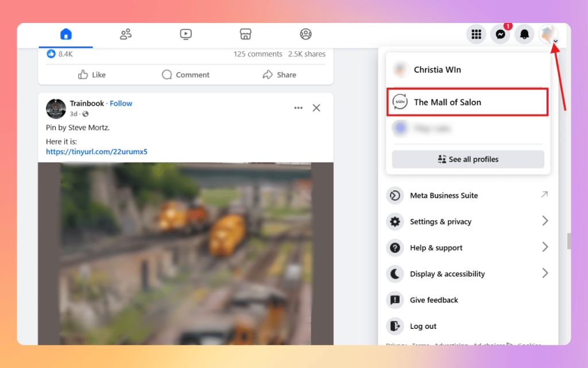Open the Friends tab icon
Screen dimensions: 588x368
pyautogui.click(x=126, y=34)
